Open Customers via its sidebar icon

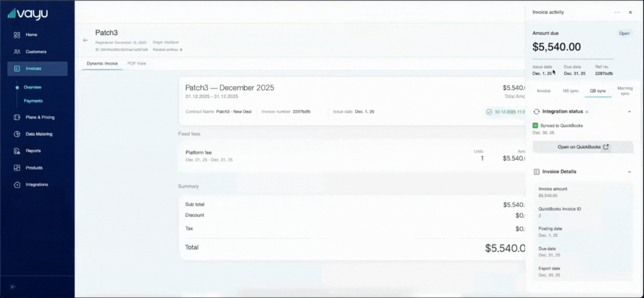pyautogui.click(x=17, y=52)
